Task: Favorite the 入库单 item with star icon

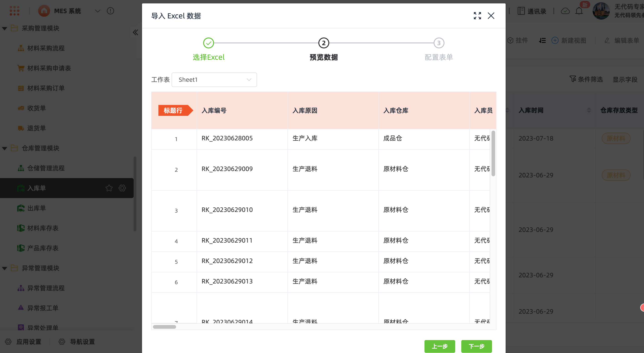Action: (x=109, y=188)
